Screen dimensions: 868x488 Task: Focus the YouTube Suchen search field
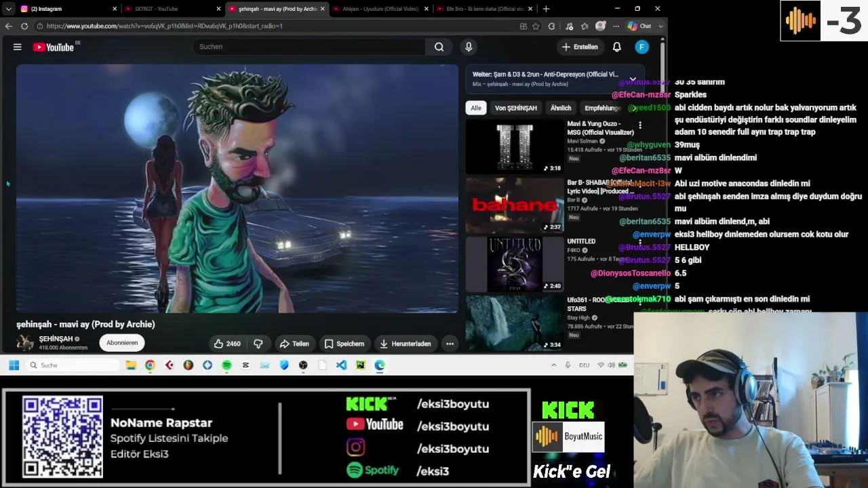point(309,47)
